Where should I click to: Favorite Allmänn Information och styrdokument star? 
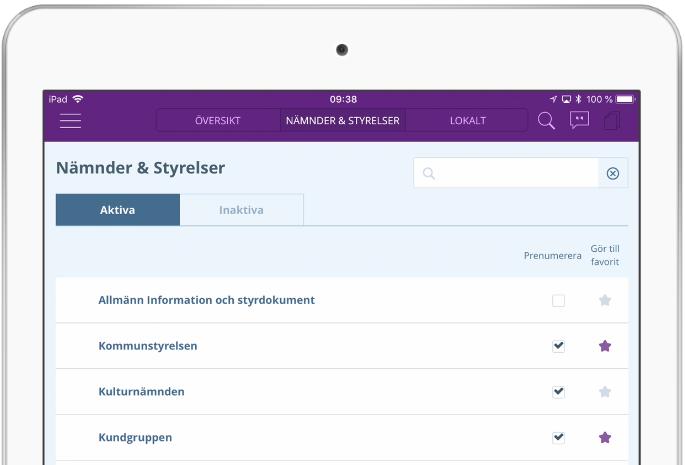pyautogui.click(x=605, y=300)
